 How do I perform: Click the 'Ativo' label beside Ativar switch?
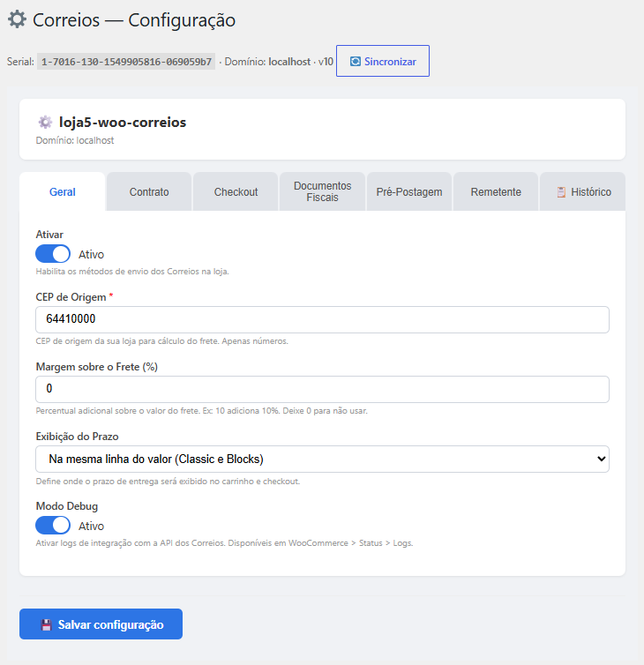pos(91,255)
